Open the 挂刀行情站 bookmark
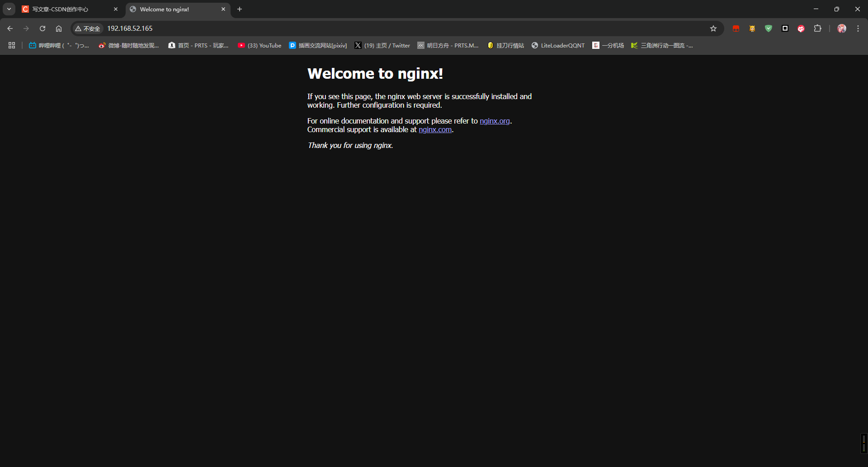The height and width of the screenshot is (467, 868). (505, 45)
